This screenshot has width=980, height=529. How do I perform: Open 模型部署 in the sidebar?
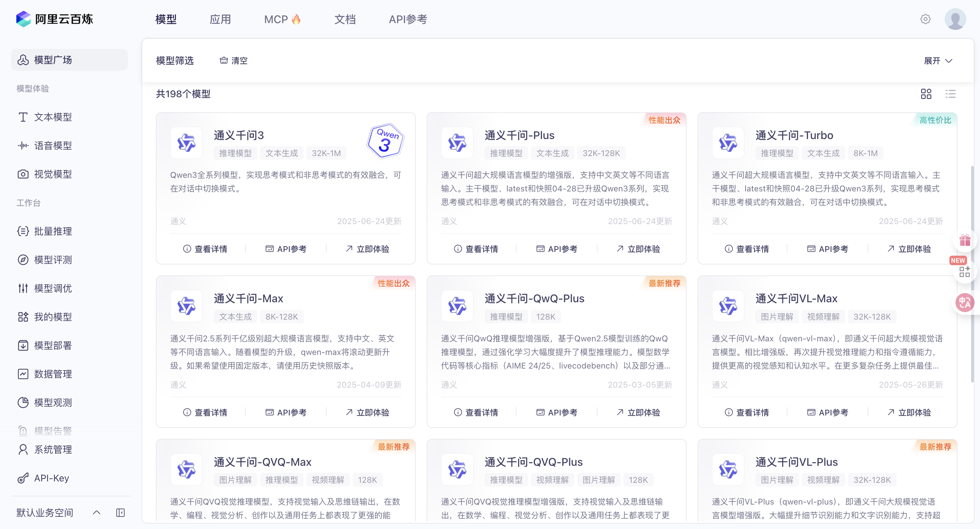pyautogui.click(x=69, y=345)
